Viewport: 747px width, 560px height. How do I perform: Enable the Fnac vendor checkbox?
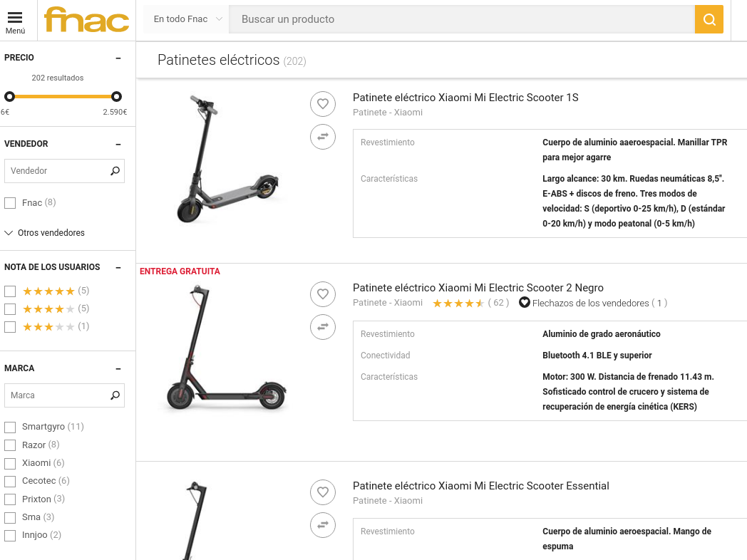coord(10,203)
